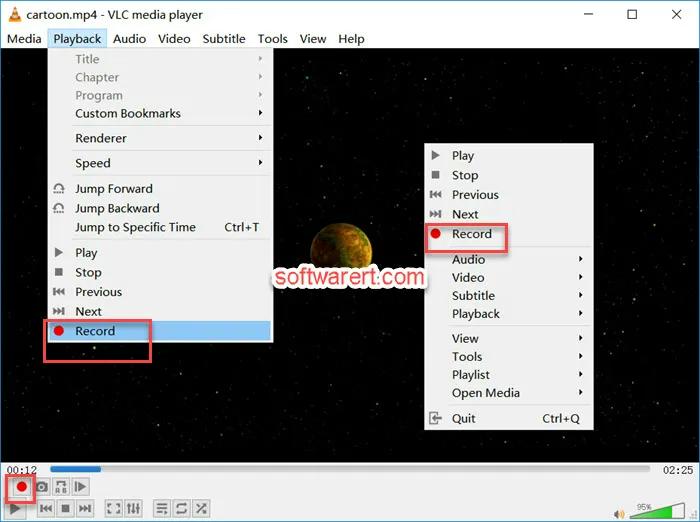This screenshot has height=522, width=700.
Task: Take a snapshot with the camera icon
Action: pyautogui.click(x=42, y=487)
